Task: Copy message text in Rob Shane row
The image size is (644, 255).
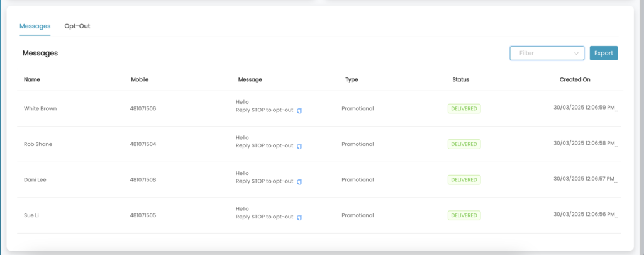Action: click(299, 147)
